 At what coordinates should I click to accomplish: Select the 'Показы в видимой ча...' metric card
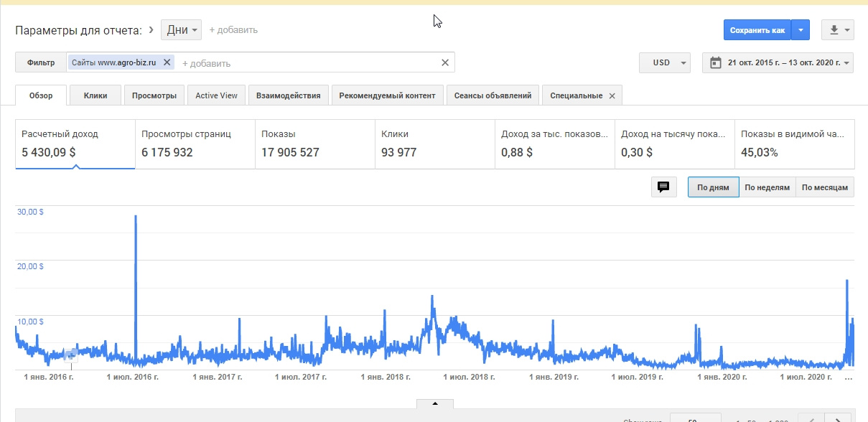[795, 144]
